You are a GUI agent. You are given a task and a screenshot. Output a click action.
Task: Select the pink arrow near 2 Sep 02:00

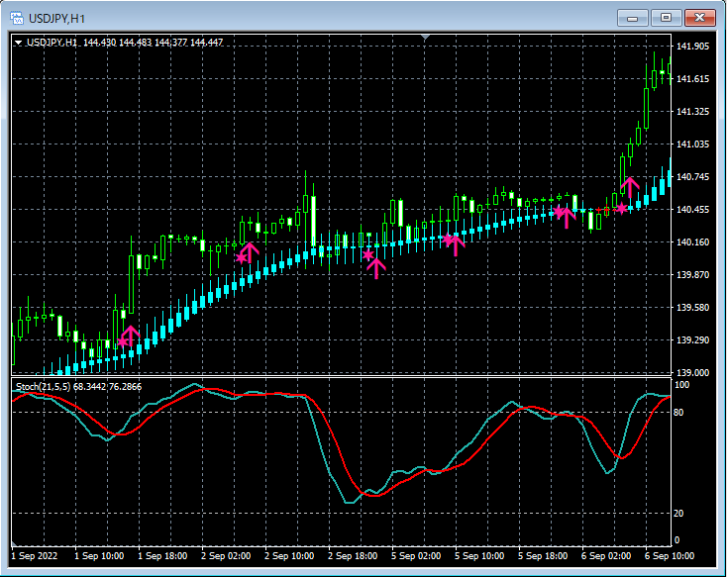[249, 251]
